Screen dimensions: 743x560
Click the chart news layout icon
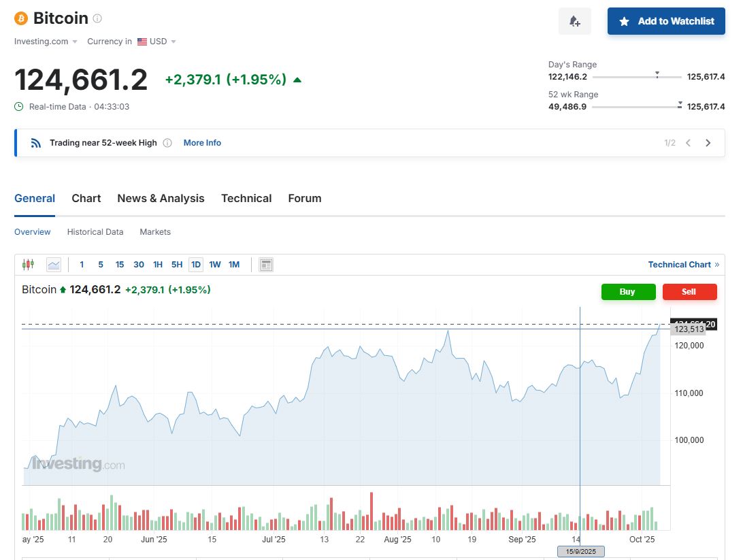click(x=266, y=265)
